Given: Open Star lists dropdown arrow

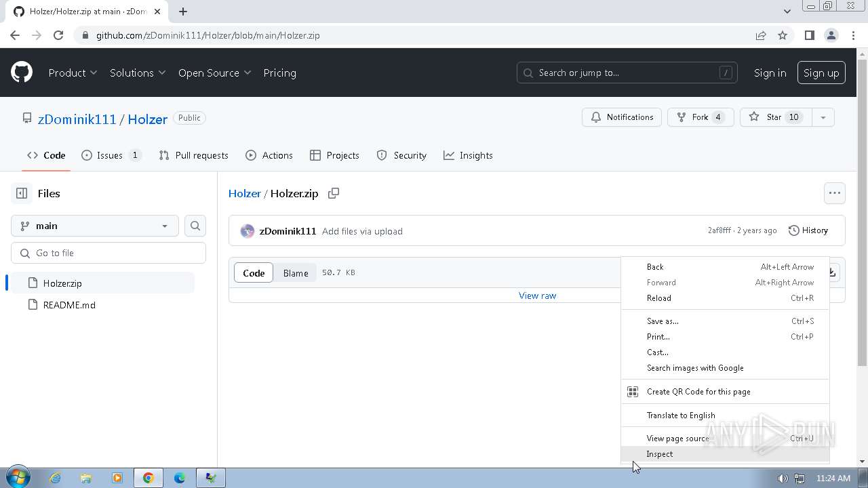Looking at the screenshot, I should (823, 117).
